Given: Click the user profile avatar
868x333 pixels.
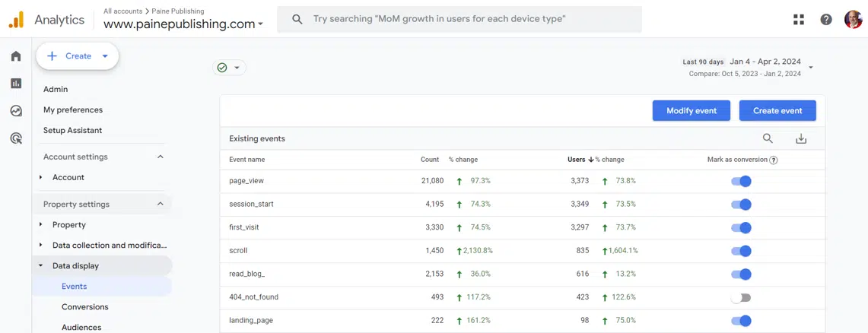Looking at the screenshot, I should [x=853, y=20].
